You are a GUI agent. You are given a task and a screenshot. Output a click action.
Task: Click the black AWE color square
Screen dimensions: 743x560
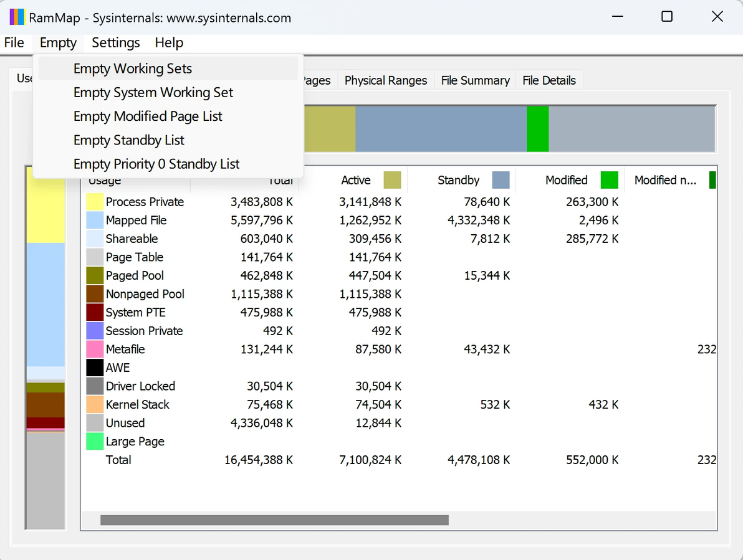pos(95,368)
